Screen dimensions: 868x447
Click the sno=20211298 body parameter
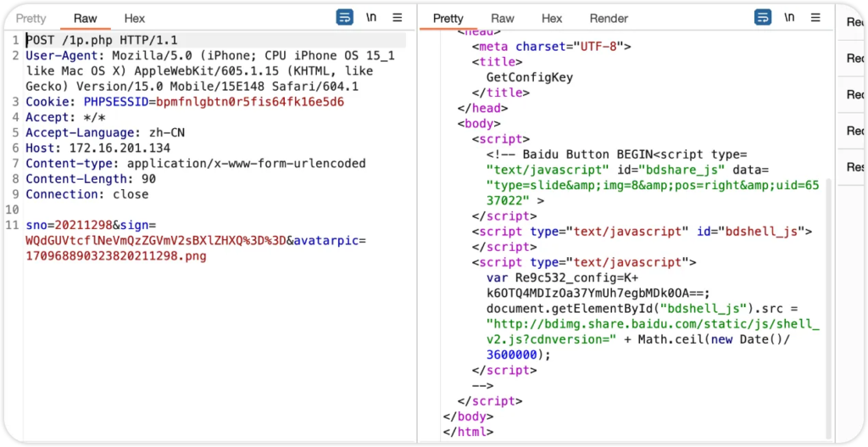[x=70, y=226]
